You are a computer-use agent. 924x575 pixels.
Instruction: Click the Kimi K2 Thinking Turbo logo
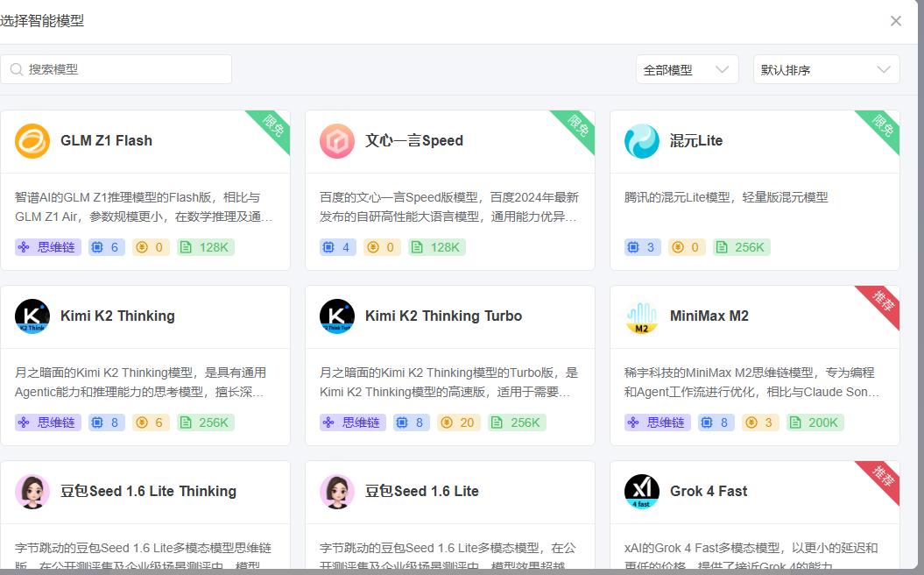point(337,316)
